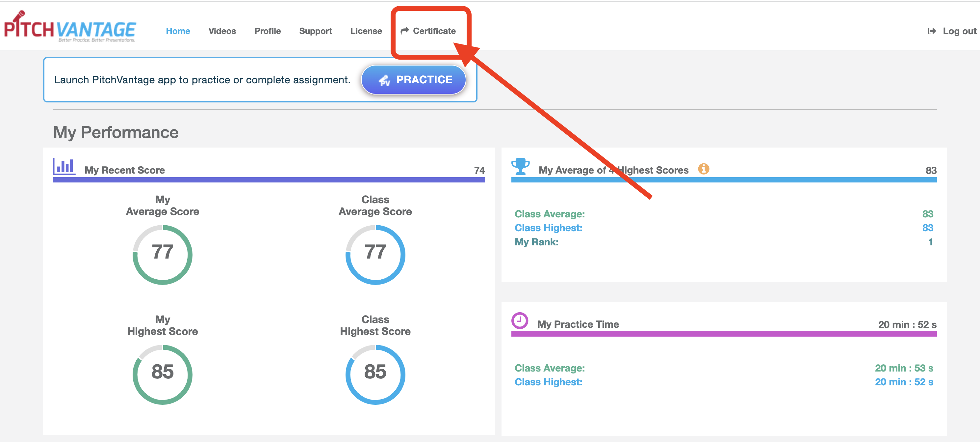This screenshot has width=980, height=442.
Task: Click the Log out link
Action: tap(959, 31)
